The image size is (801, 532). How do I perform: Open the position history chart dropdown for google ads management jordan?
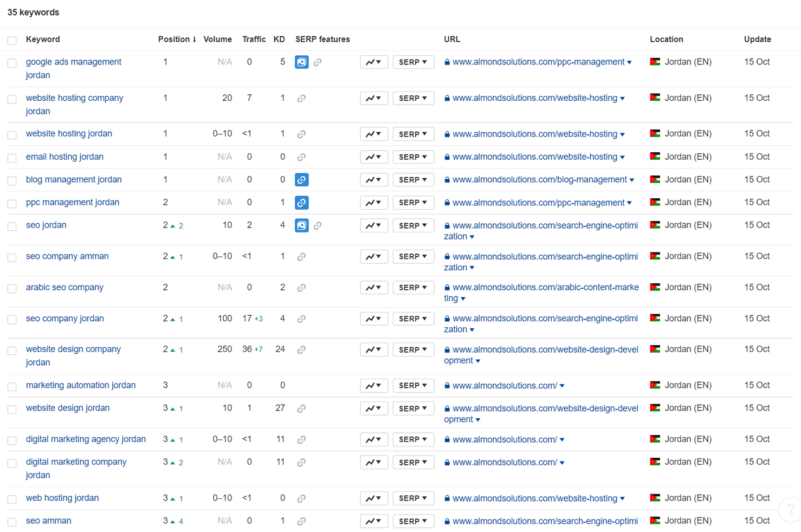click(x=374, y=62)
